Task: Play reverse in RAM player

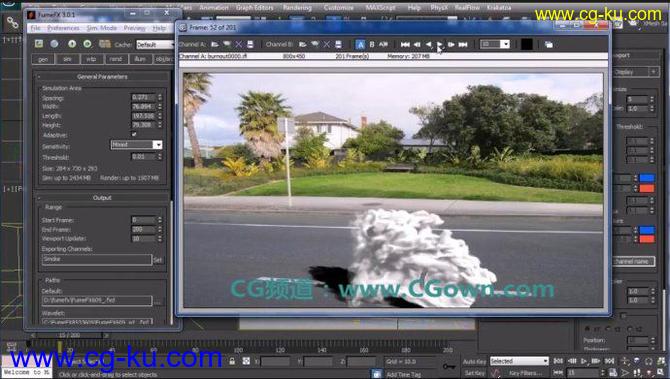Action: click(429, 44)
